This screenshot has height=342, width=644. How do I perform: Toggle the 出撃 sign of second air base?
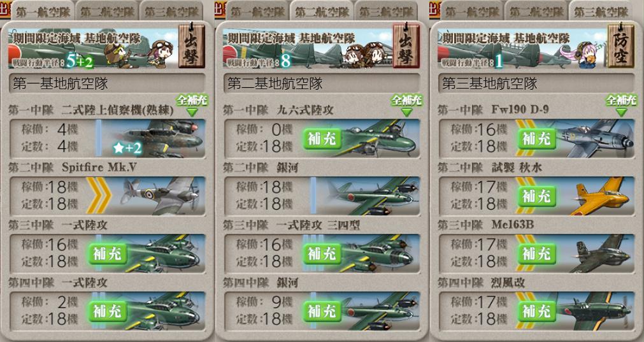[x=406, y=46]
